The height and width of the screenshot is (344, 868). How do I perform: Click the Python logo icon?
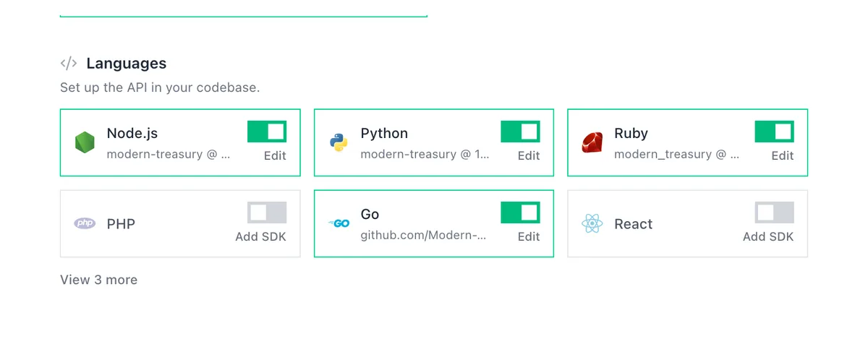(339, 142)
